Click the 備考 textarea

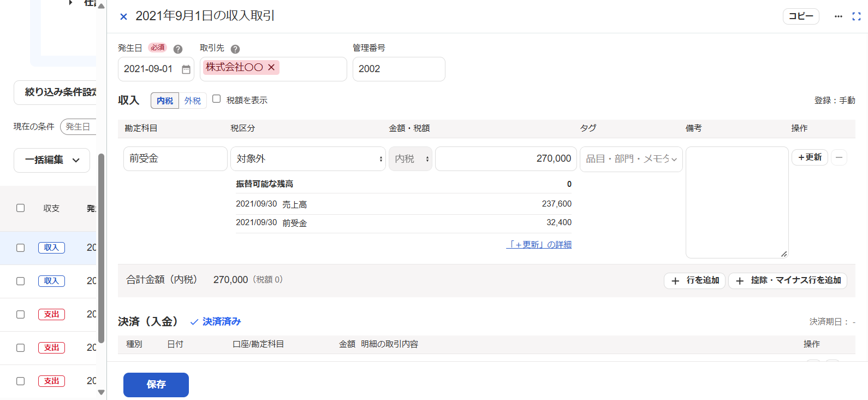point(737,202)
